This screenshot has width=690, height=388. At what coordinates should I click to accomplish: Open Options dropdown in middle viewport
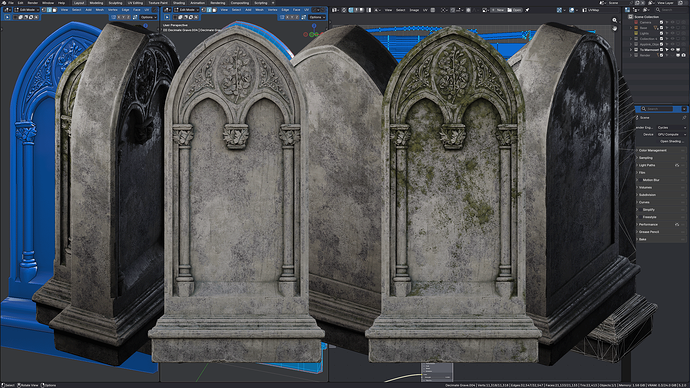(x=317, y=17)
